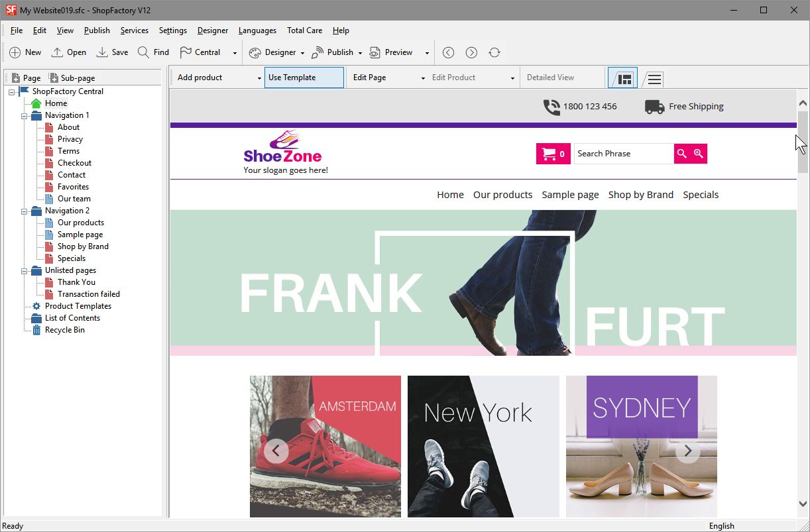Open the Preview dropdown arrow
The width and height of the screenshot is (810, 532).
point(426,52)
